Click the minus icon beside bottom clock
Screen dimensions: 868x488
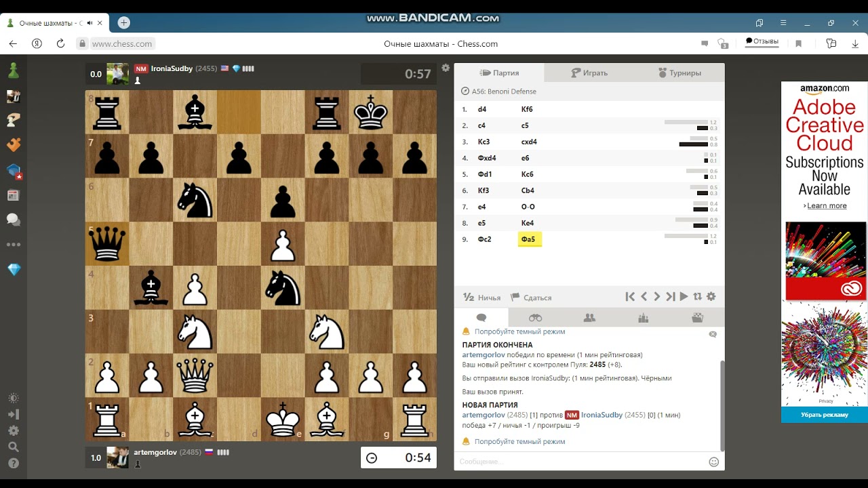tap(372, 458)
